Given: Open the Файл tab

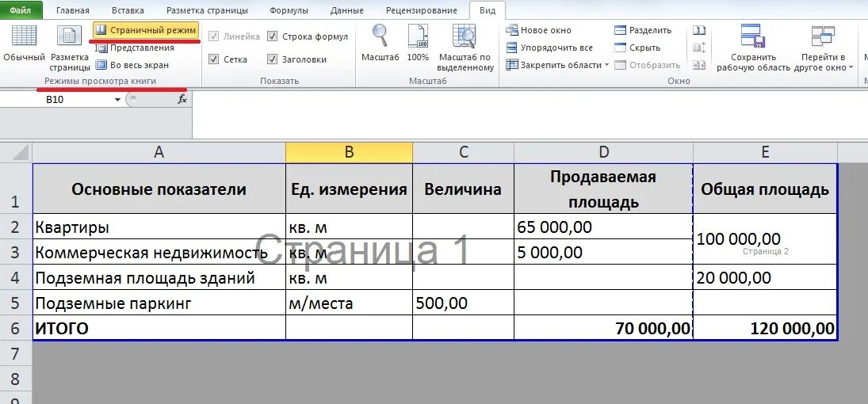Looking at the screenshot, I should tap(21, 10).
